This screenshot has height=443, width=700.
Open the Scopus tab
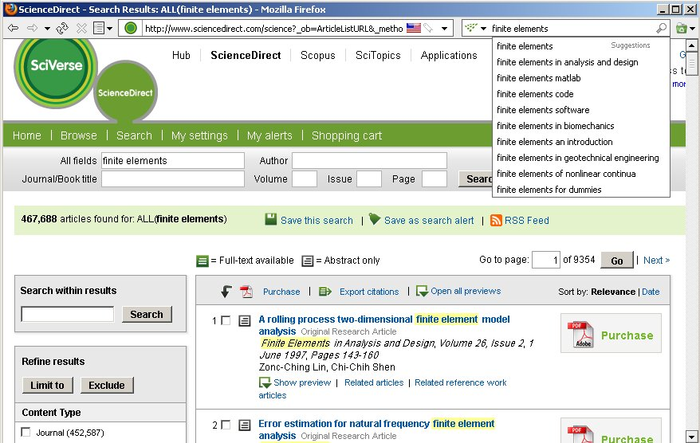[x=318, y=55]
